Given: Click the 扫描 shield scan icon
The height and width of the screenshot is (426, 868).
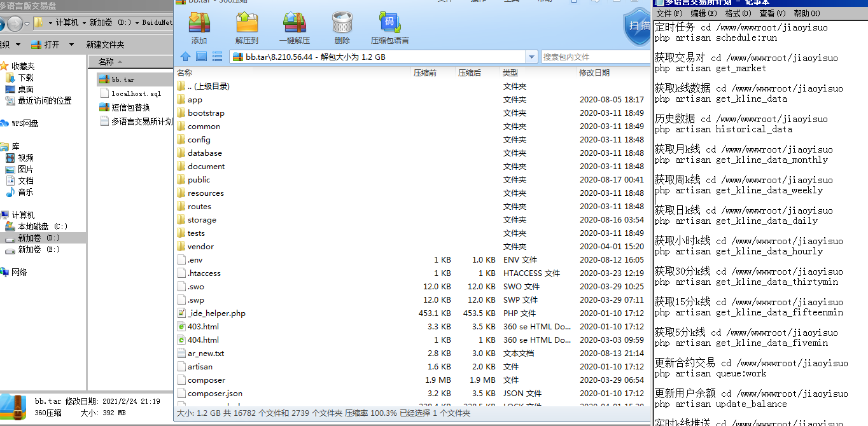Looking at the screenshot, I should [x=638, y=27].
